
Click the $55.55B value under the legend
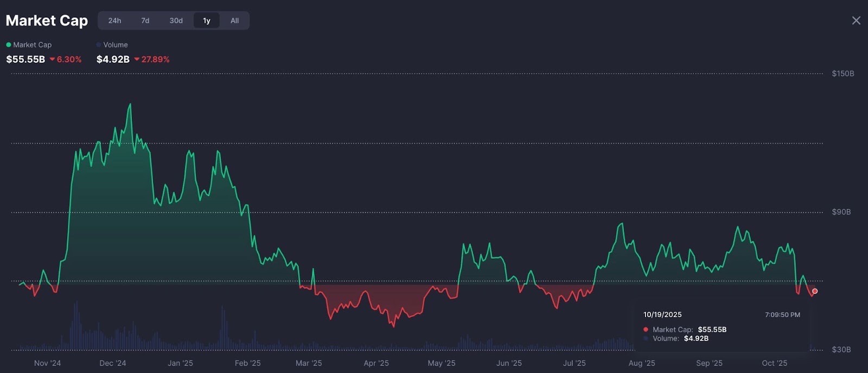(x=25, y=59)
